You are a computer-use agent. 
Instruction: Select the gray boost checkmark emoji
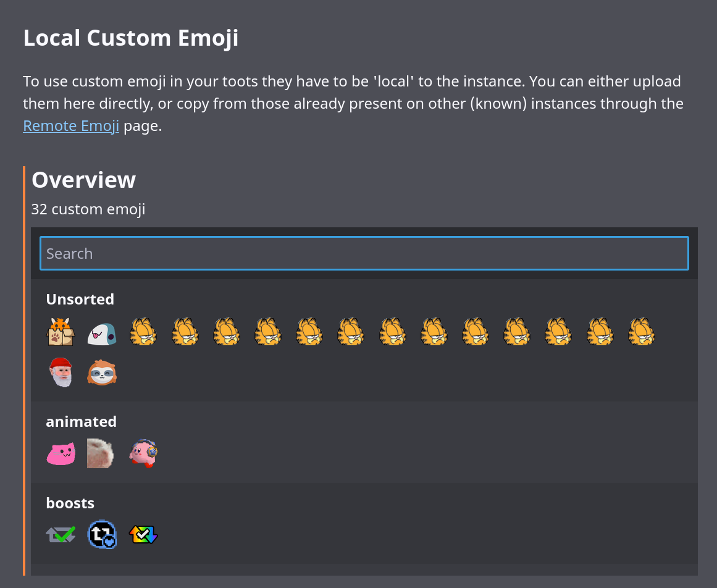pyautogui.click(x=61, y=534)
